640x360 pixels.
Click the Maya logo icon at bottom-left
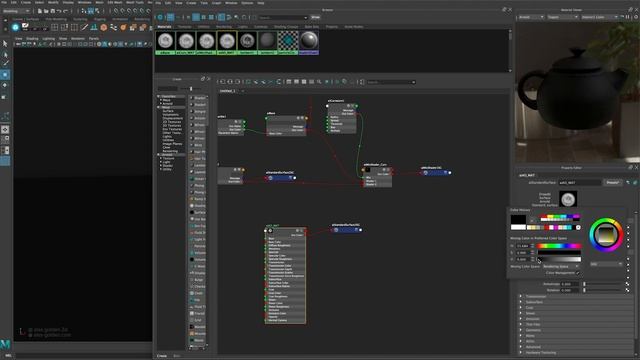click(x=5, y=344)
